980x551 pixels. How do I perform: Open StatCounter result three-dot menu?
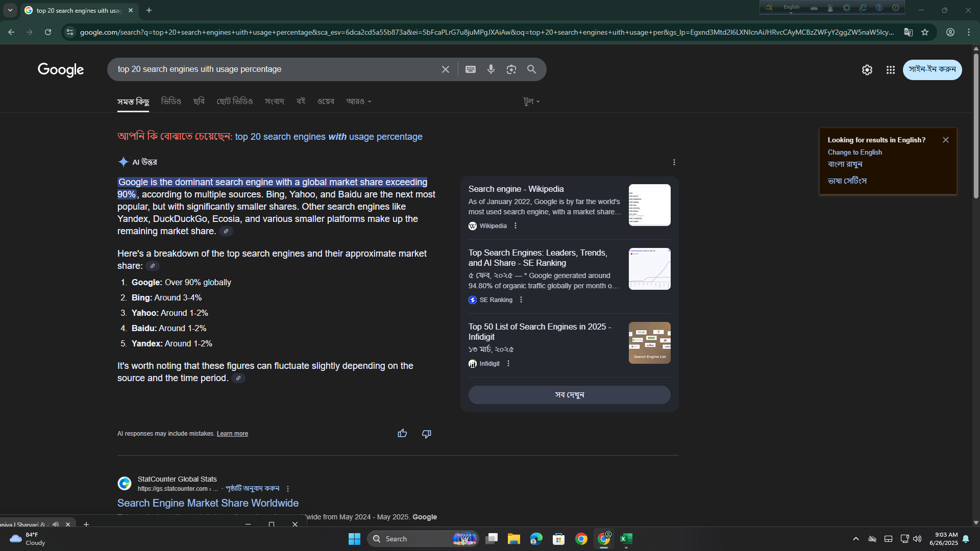[x=288, y=489]
